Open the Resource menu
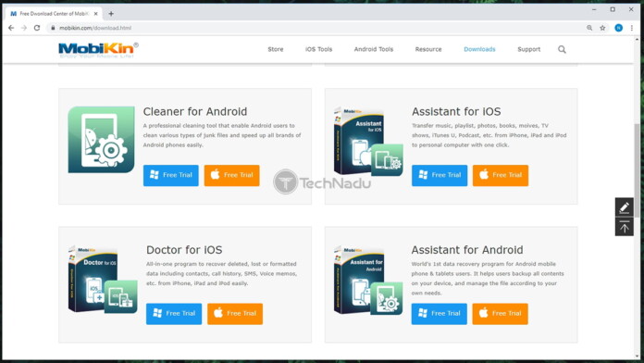644x363 pixels. pos(428,49)
